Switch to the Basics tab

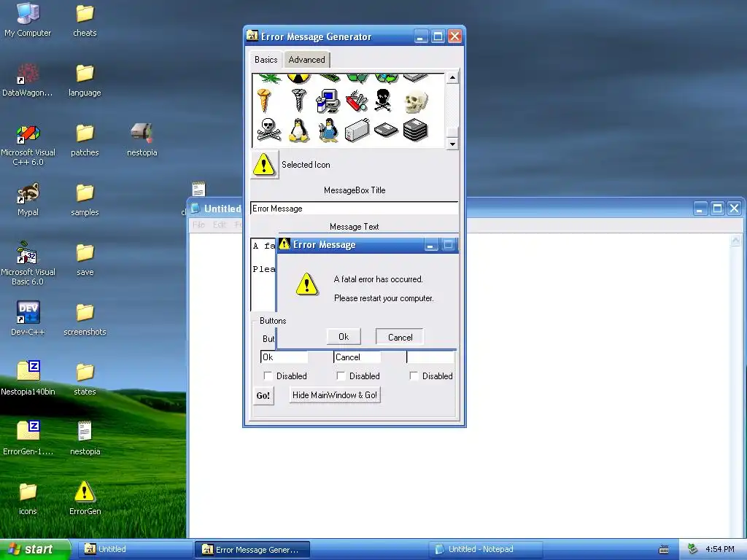pyautogui.click(x=266, y=60)
